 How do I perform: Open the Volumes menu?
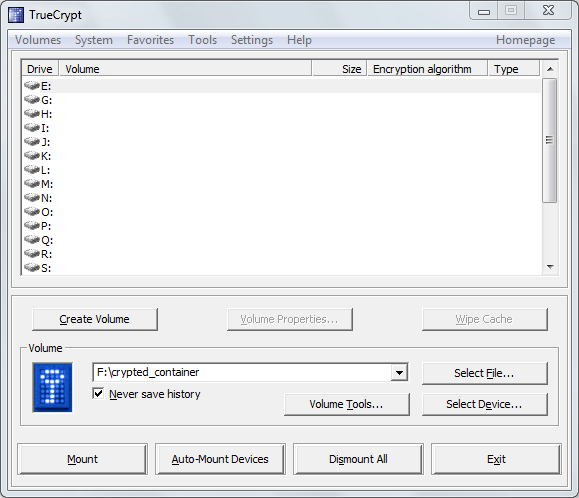(x=38, y=40)
